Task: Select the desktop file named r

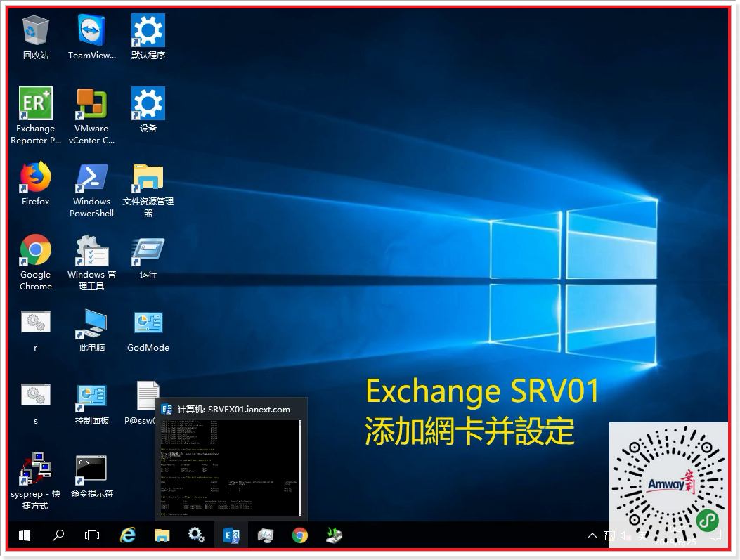Action: (35, 330)
